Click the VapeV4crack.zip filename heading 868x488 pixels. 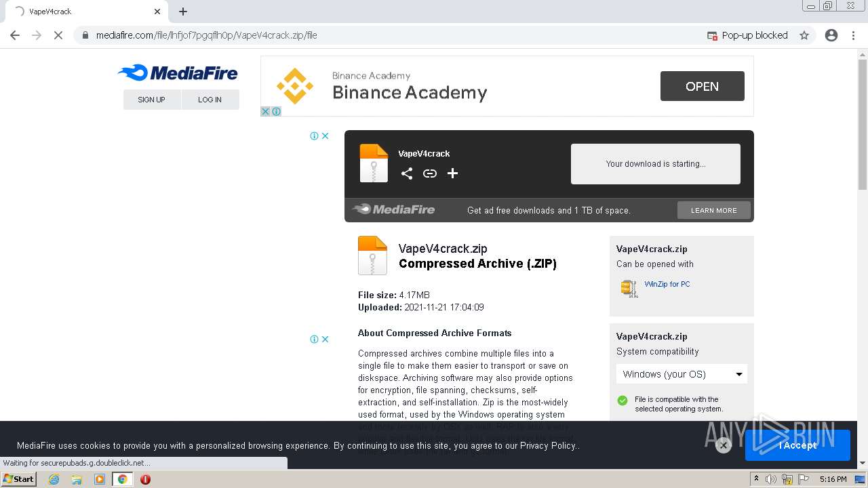tap(443, 249)
